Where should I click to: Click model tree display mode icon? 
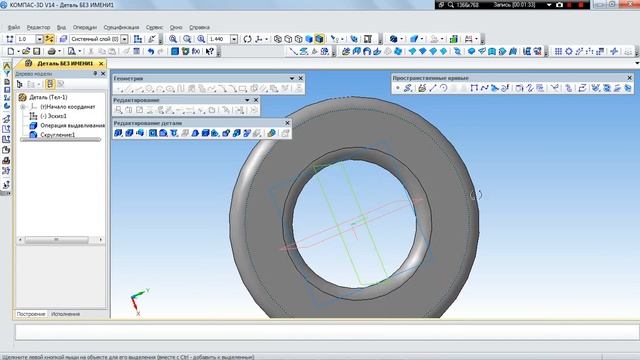click(20, 84)
